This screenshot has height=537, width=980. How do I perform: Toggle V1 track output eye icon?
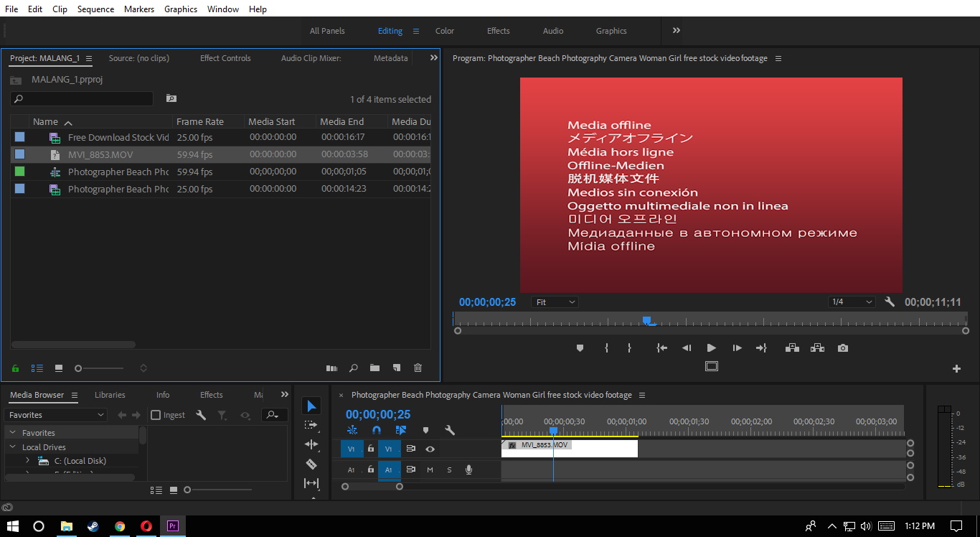[430, 449]
